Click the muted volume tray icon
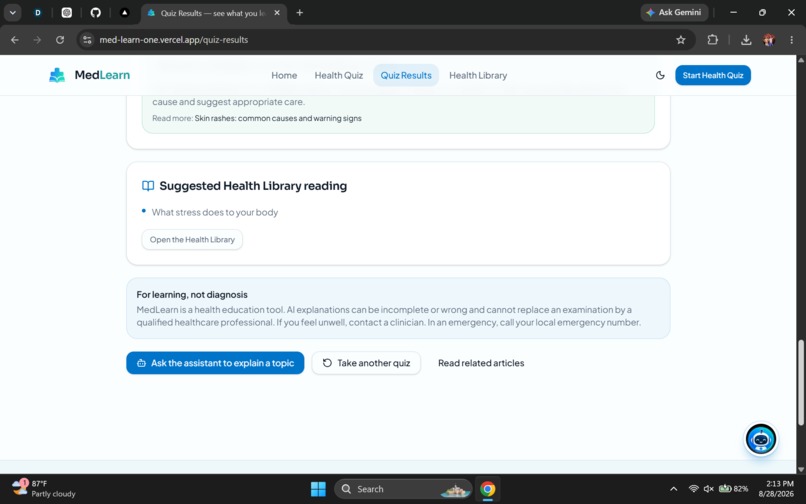The height and width of the screenshot is (504, 806). tap(709, 489)
